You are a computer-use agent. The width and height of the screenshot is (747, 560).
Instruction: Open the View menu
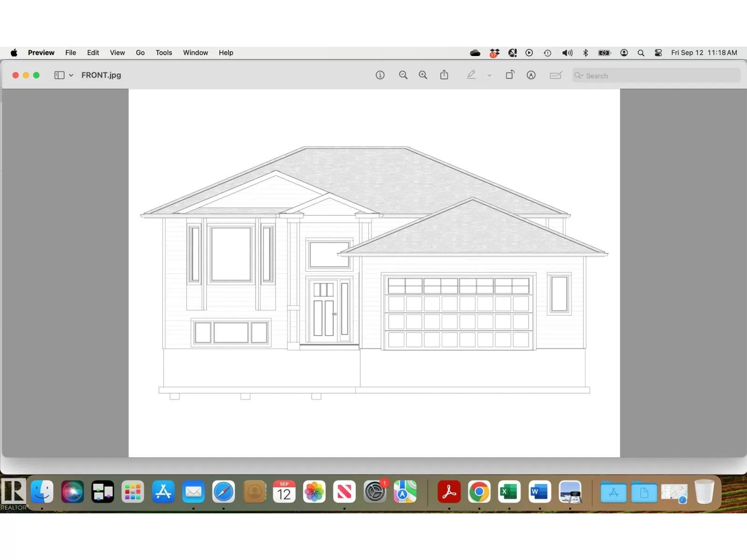(x=117, y=53)
